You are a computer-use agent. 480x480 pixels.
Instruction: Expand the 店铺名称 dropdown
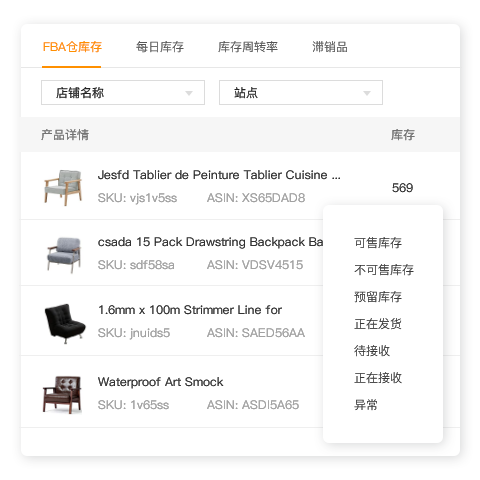[123, 92]
